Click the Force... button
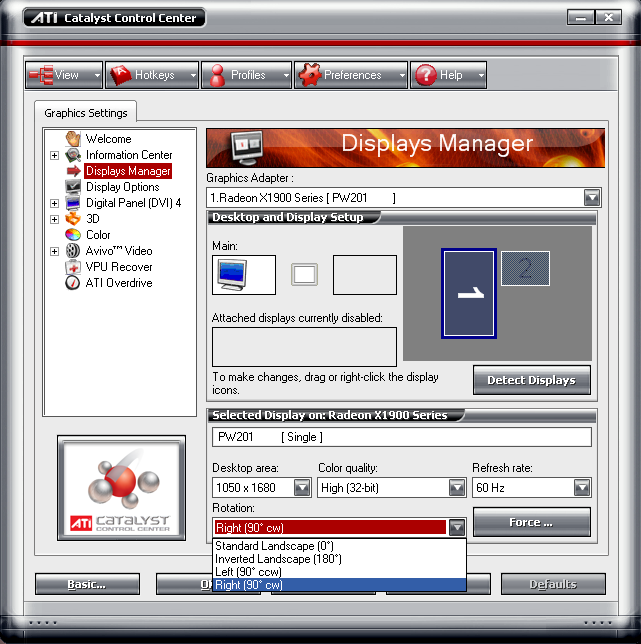 [x=532, y=522]
